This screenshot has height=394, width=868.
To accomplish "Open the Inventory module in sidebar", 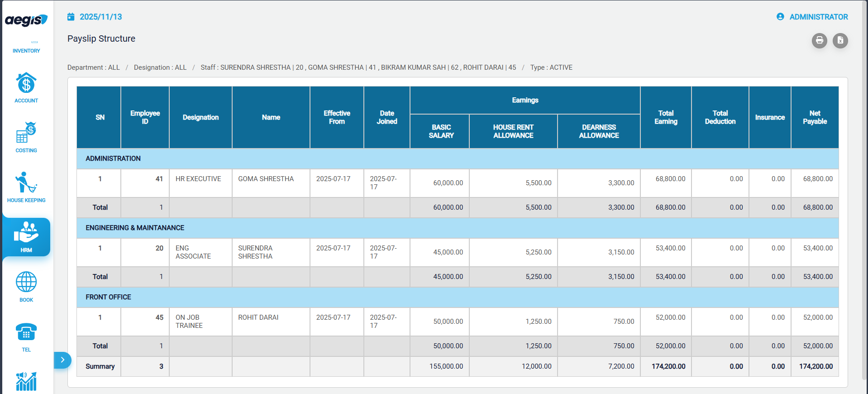I will [26, 47].
